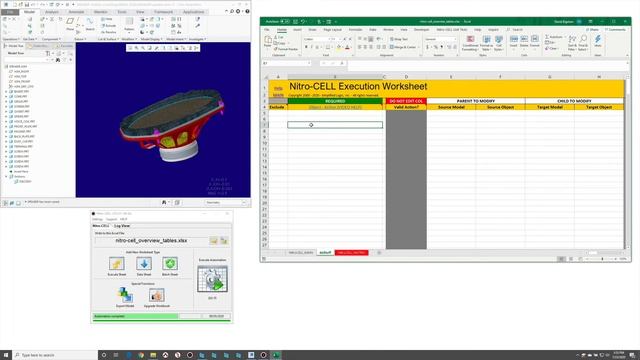
Task: Toggle AutoSave switch in Excel title bar
Action: (x=285, y=22)
